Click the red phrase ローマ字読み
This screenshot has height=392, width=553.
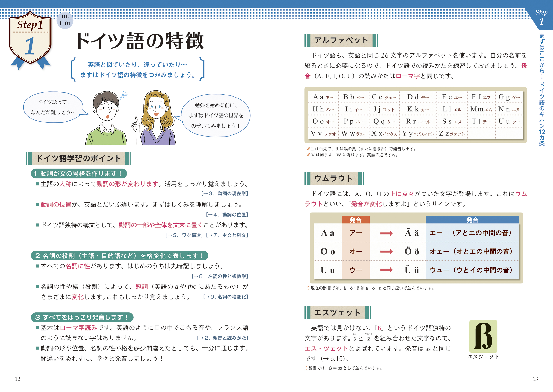[x=79, y=328]
